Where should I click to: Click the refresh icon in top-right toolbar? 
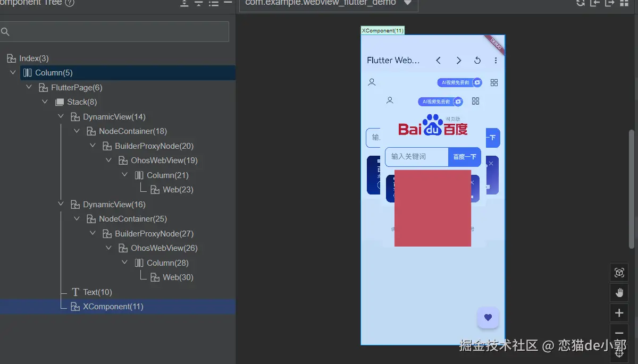[581, 3]
